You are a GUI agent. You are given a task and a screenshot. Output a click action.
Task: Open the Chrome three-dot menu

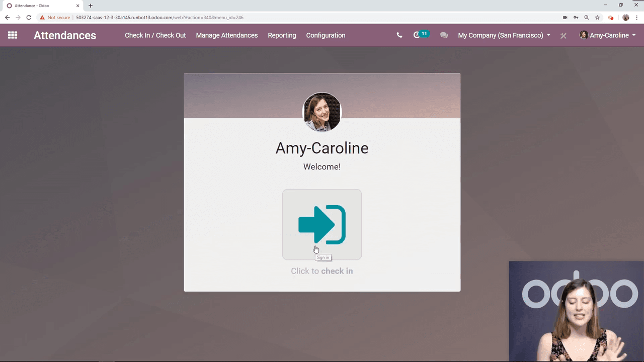pyautogui.click(x=637, y=18)
